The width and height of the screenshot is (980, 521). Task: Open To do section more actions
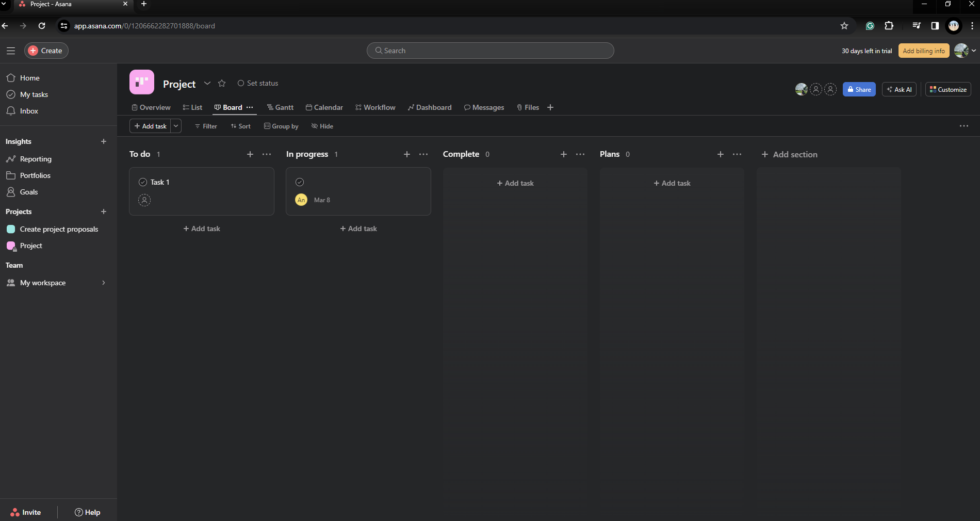coord(267,154)
